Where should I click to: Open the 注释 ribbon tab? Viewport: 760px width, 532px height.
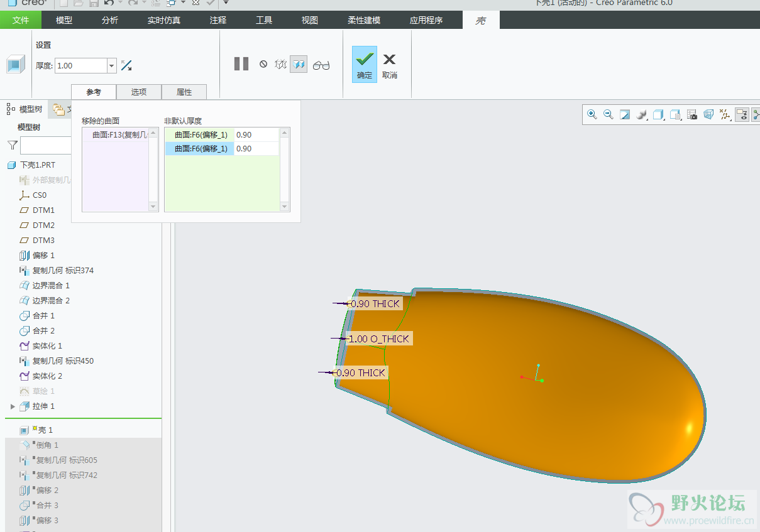tap(218, 20)
